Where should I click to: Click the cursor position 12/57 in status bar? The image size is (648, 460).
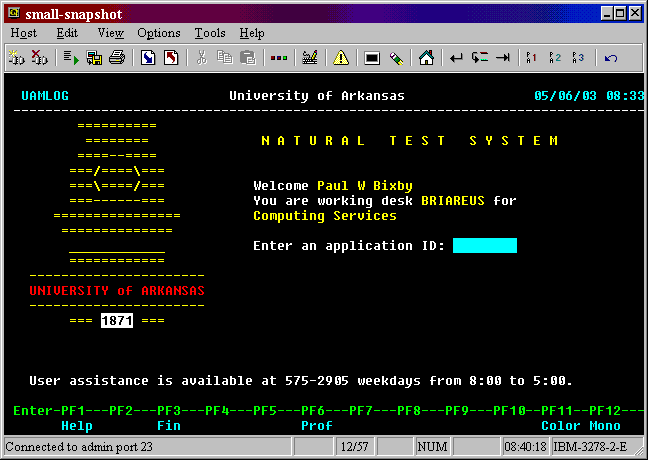coord(354,447)
